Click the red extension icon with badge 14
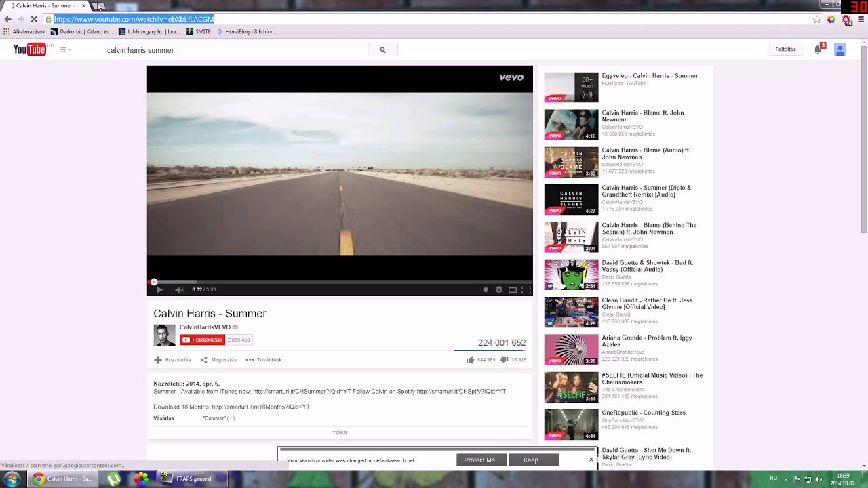 tap(846, 20)
